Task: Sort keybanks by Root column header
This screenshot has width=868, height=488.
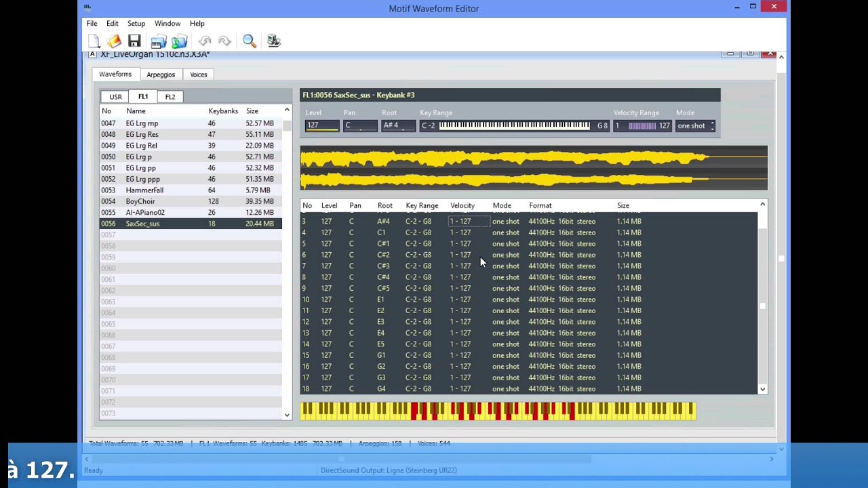Action: tap(384, 205)
